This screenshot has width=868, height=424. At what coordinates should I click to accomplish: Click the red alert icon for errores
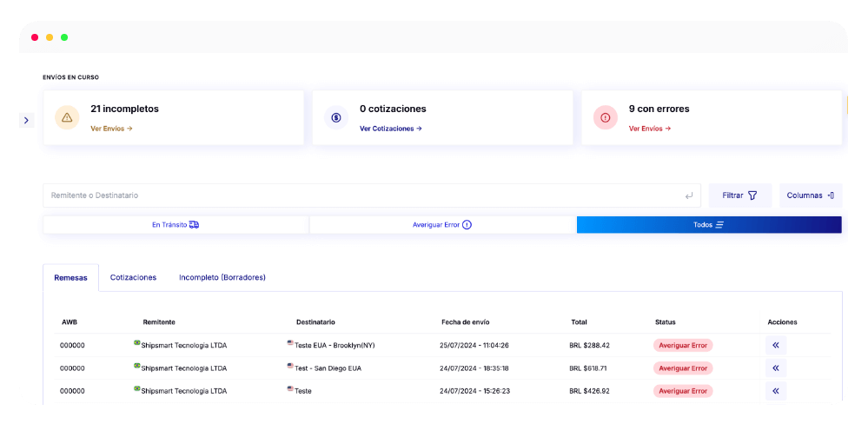tap(606, 118)
